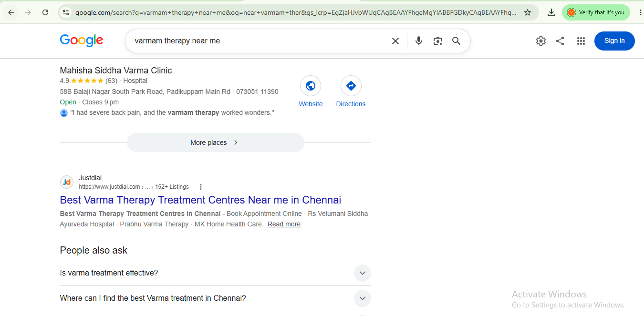Click the browser forward arrow
The image size is (644, 316).
click(x=28, y=12)
